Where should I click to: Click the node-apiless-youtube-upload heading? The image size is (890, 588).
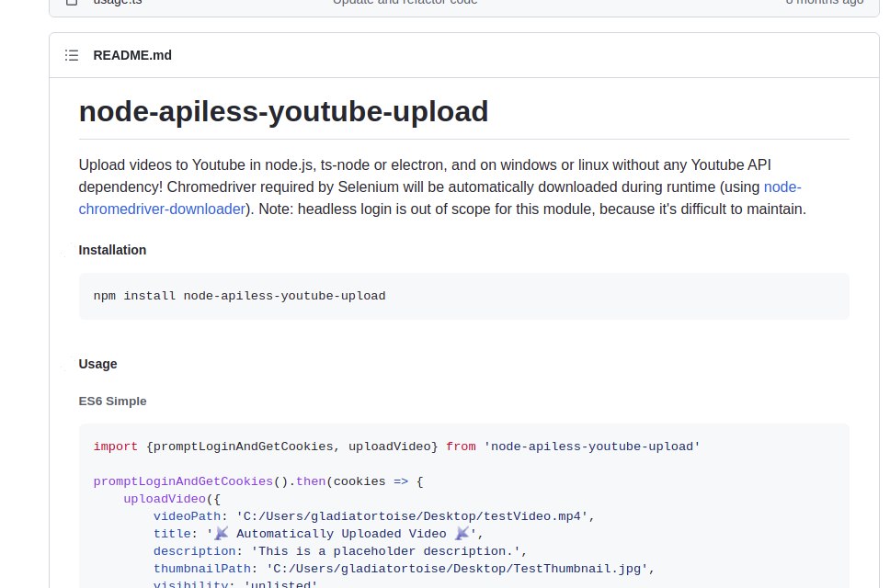click(283, 111)
